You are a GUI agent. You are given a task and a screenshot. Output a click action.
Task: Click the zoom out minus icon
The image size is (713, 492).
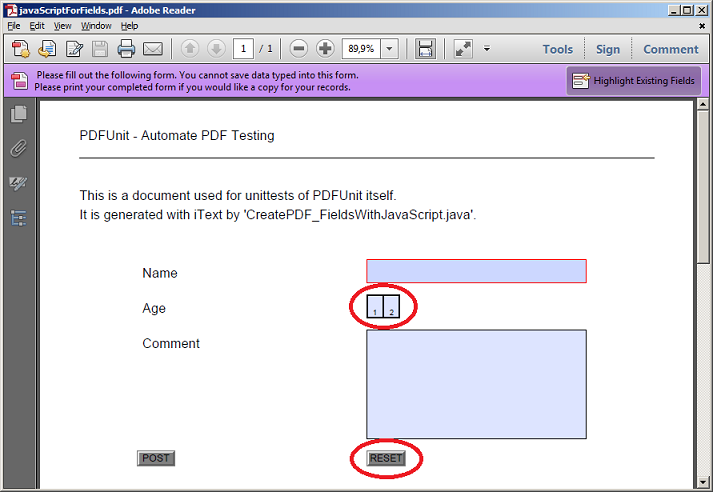(x=298, y=49)
